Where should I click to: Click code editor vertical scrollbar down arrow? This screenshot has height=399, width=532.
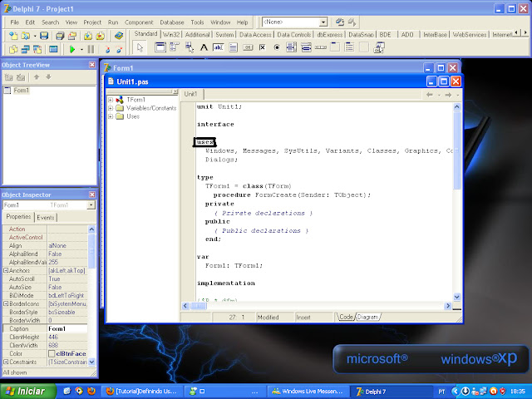456,297
